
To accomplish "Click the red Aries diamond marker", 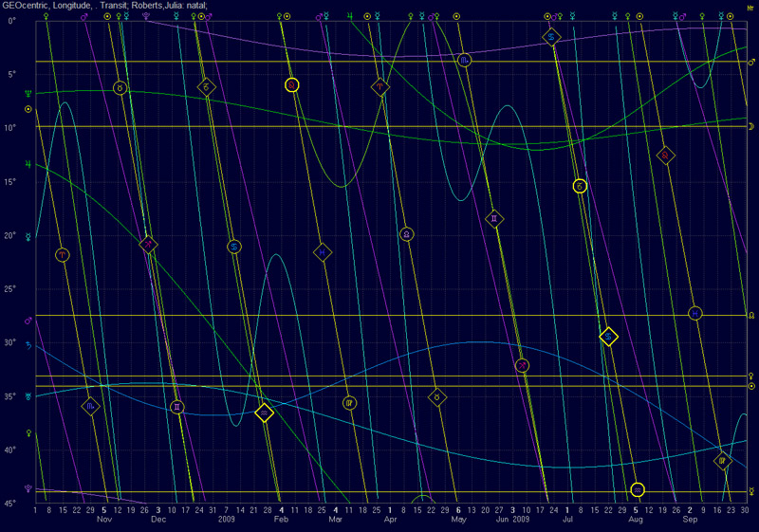I will point(379,86).
